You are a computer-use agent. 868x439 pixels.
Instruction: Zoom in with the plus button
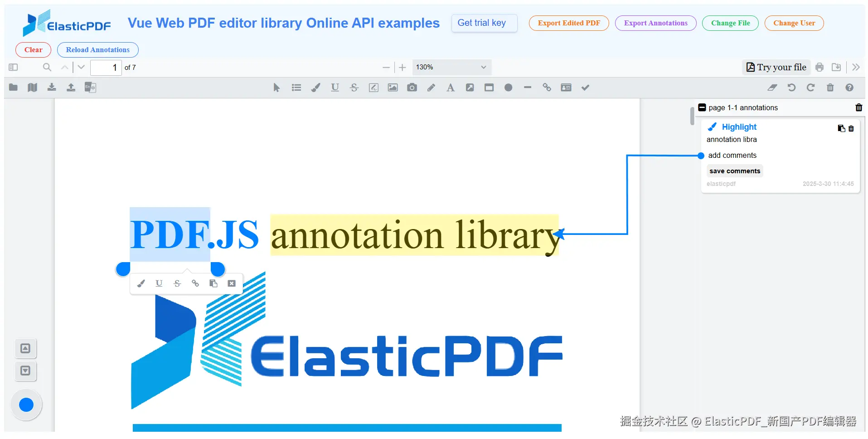point(402,68)
